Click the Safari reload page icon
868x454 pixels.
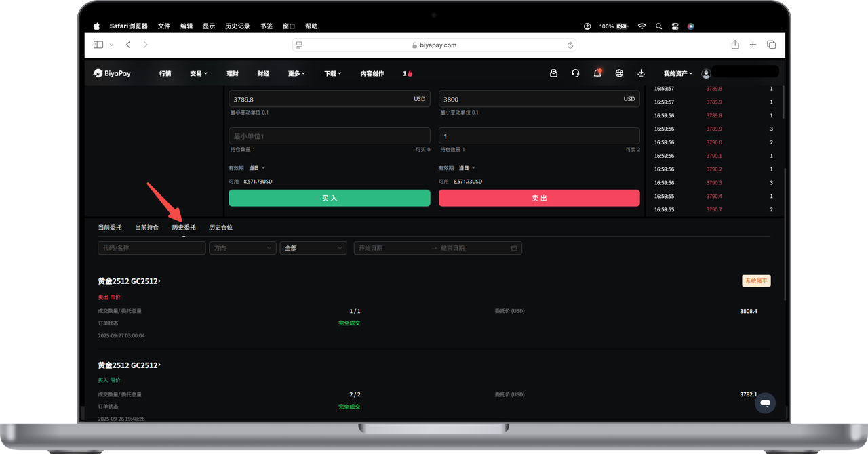570,45
